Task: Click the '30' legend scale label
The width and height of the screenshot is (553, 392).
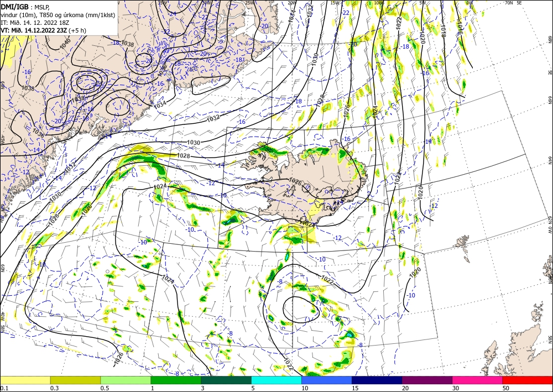Action: point(456,388)
